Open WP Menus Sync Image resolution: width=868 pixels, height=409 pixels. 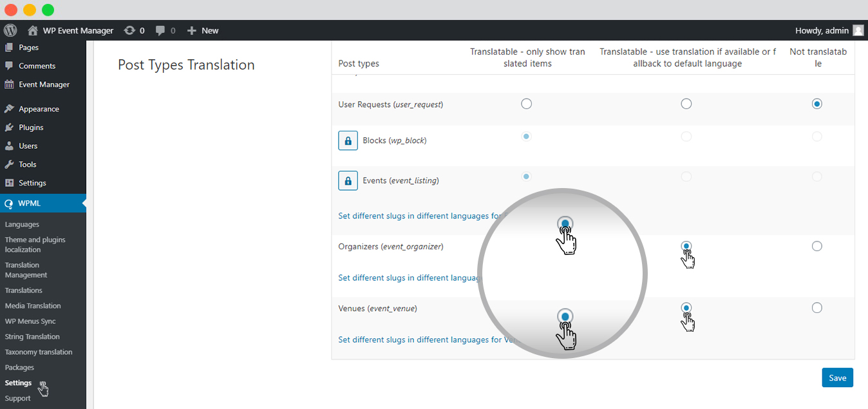pos(30,321)
